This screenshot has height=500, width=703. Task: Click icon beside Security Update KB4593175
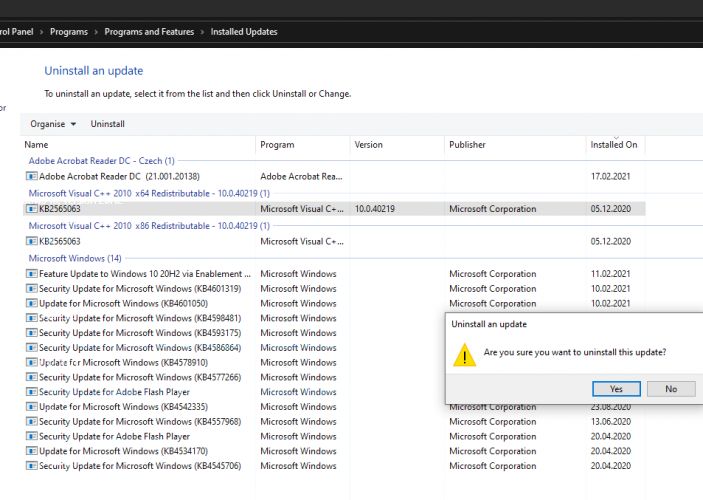point(31,333)
